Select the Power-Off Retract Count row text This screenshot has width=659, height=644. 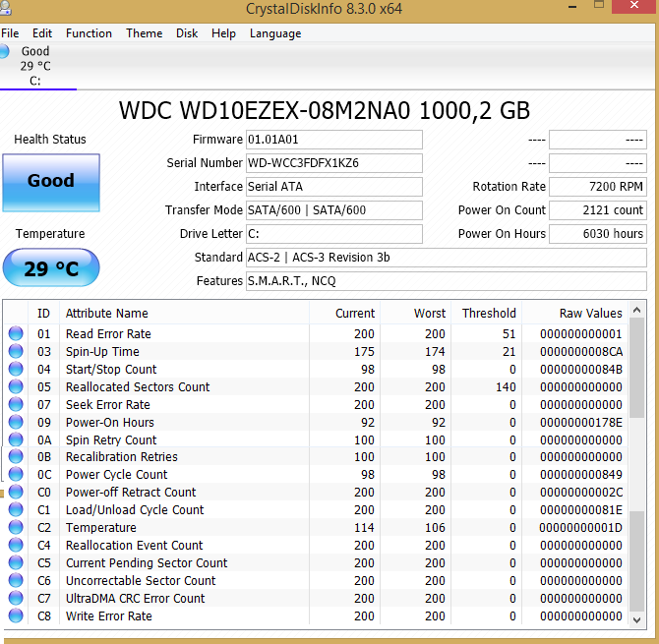[131, 492]
